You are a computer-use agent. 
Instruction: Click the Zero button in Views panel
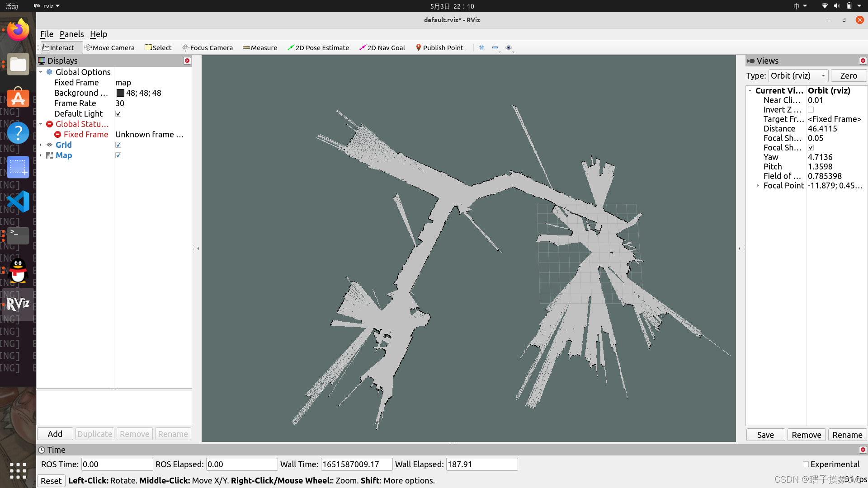pyautogui.click(x=848, y=75)
